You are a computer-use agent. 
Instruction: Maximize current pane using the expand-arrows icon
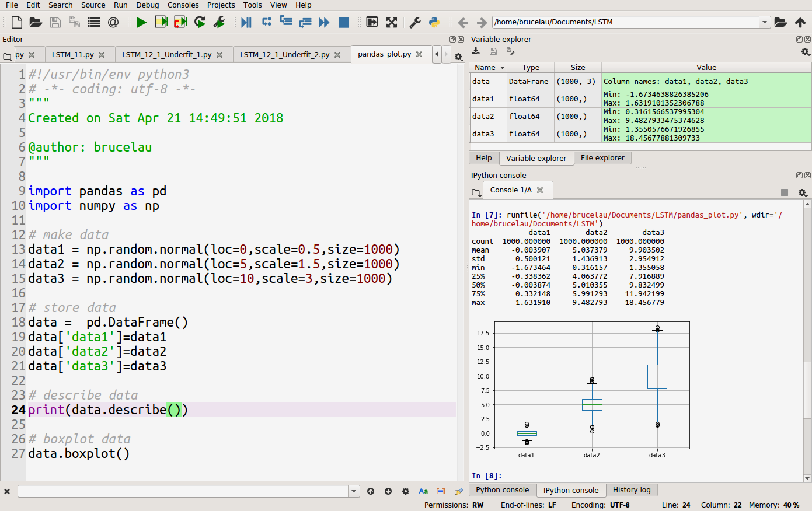tap(392, 22)
